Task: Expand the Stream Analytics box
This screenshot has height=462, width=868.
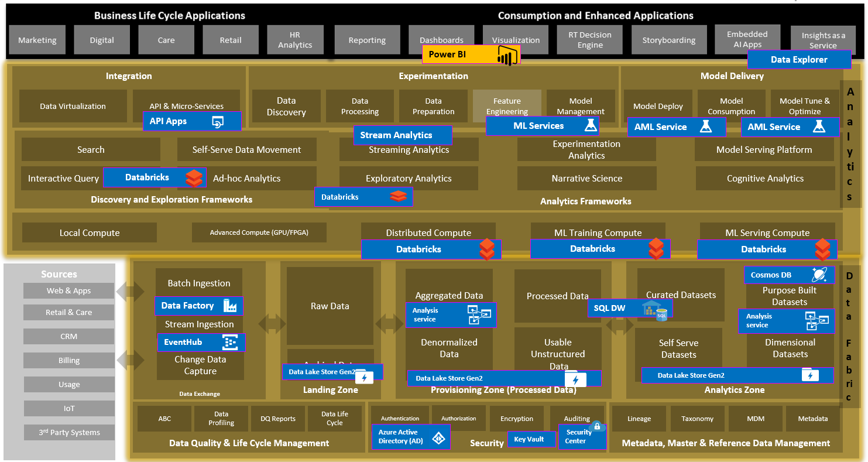Action: click(x=402, y=135)
